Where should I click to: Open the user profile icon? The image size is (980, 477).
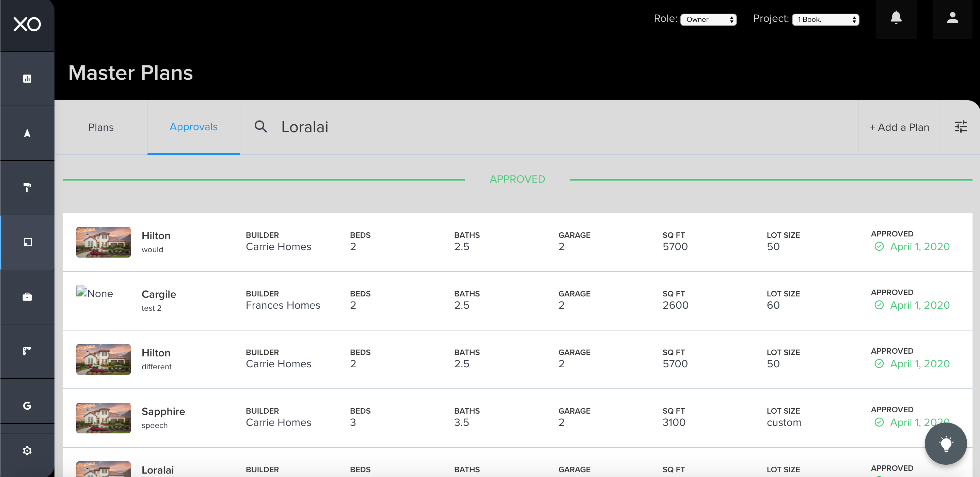click(x=952, y=18)
